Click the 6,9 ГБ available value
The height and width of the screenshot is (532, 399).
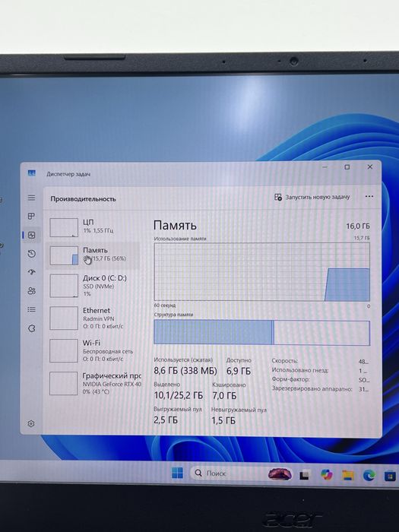click(x=239, y=371)
